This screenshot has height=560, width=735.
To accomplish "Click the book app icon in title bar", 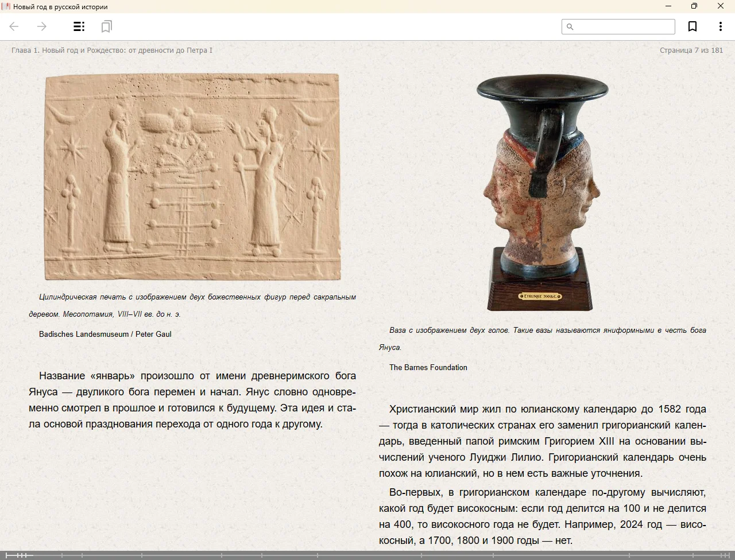I will (6, 6).
